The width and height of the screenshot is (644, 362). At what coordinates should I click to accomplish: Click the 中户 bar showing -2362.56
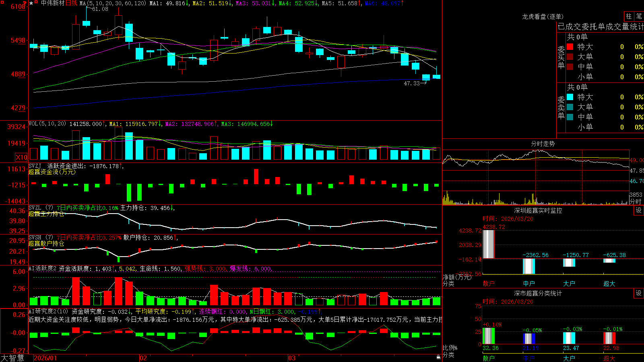coord(529,266)
